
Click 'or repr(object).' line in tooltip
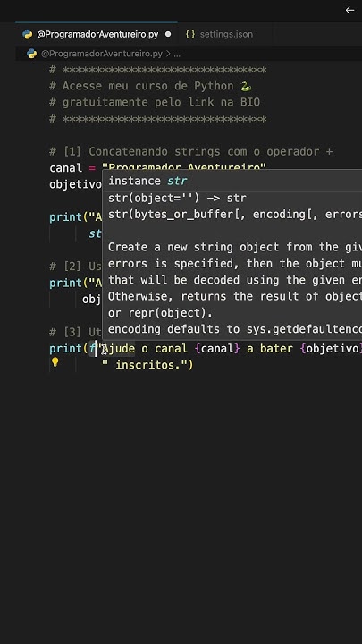point(161,313)
